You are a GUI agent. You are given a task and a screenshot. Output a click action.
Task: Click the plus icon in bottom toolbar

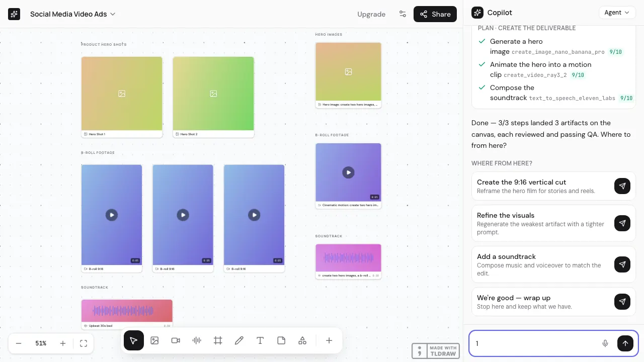point(329,340)
